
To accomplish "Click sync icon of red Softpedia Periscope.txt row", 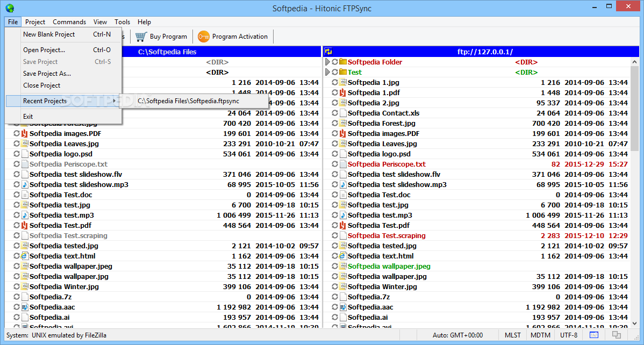I will pos(335,164).
